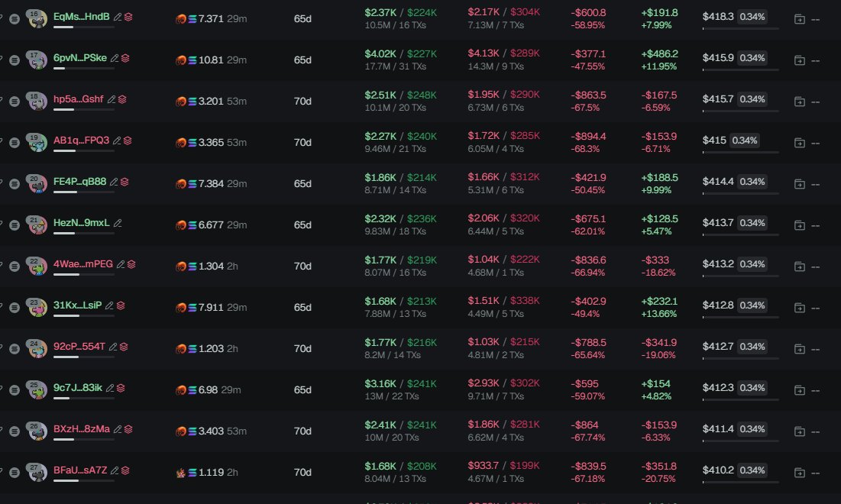This screenshot has height=504, width=841.
Task: Click the gray round icon left of avatar 20
Action: [15, 183]
